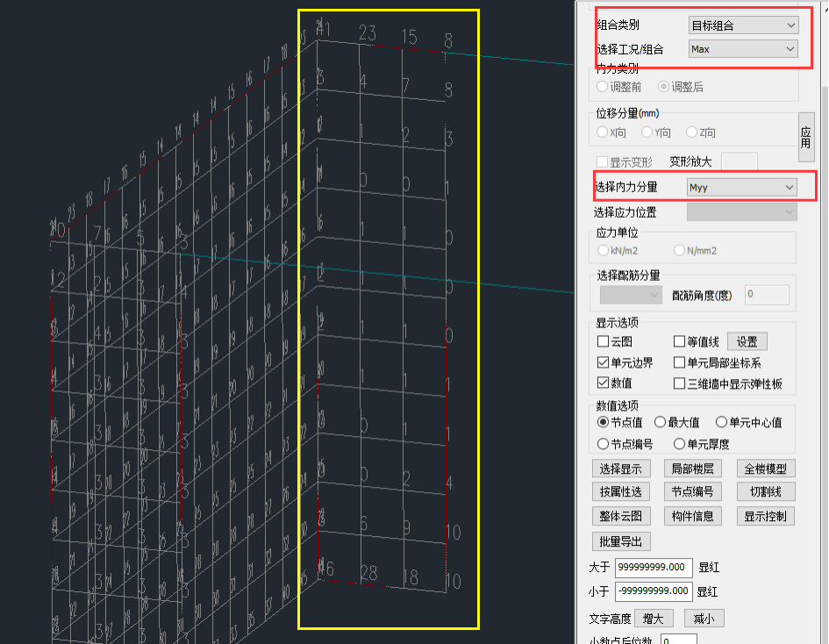Click the 大于 threshold input field
The width and height of the screenshot is (829, 644).
(x=654, y=568)
